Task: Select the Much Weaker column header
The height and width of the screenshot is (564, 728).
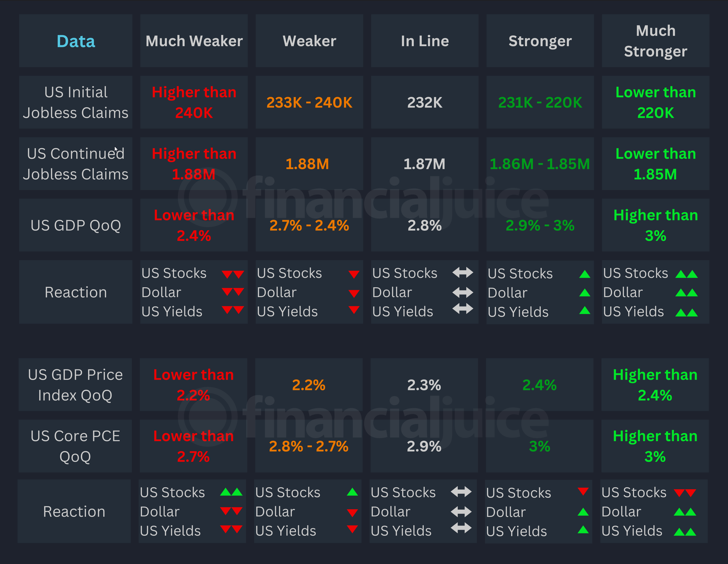Action: [194, 41]
